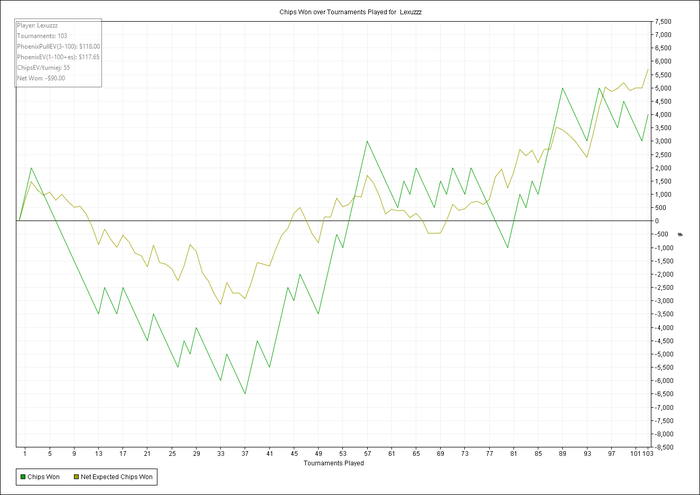
Task: Click the 7,500 y-axis label
Action: coord(663,21)
